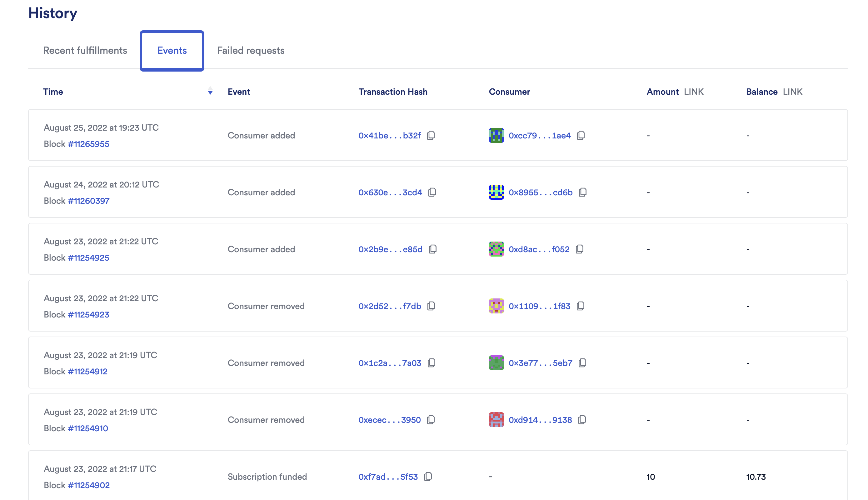Screen dimensions: 868x500
Task: Copy consumer address 0xcc79...1ae4 using copy icon
Action: (x=581, y=135)
